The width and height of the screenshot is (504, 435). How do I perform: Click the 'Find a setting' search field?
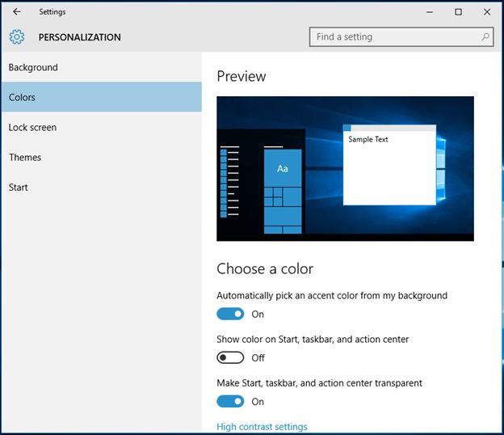(396, 37)
